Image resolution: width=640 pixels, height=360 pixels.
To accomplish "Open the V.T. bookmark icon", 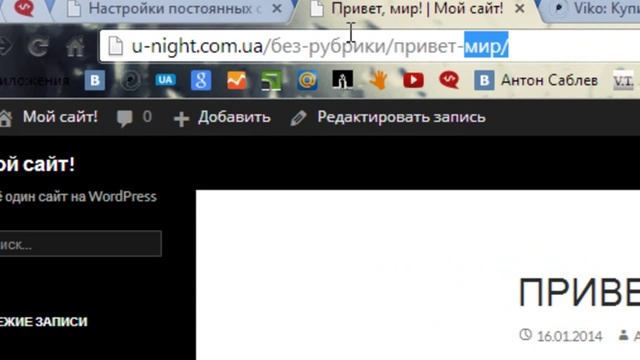I will point(623,81).
